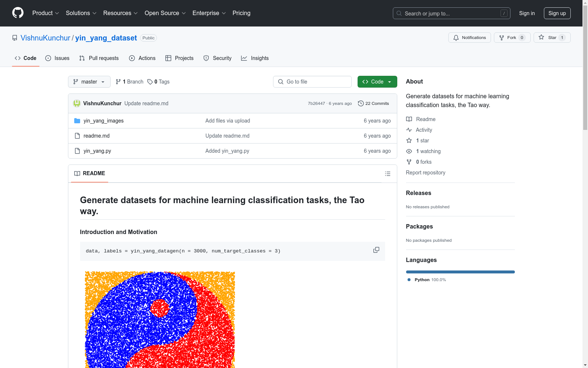This screenshot has height=368, width=588.
Task: Open the readme.md file
Action: (96, 136)
